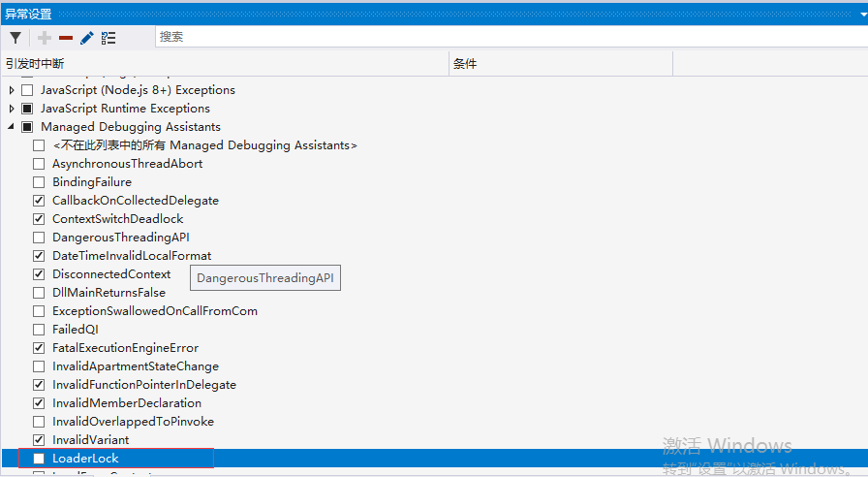Screen dimensions: 868x477
Task: Click the edit conditions pencil icon
Action: pos(87,38)
